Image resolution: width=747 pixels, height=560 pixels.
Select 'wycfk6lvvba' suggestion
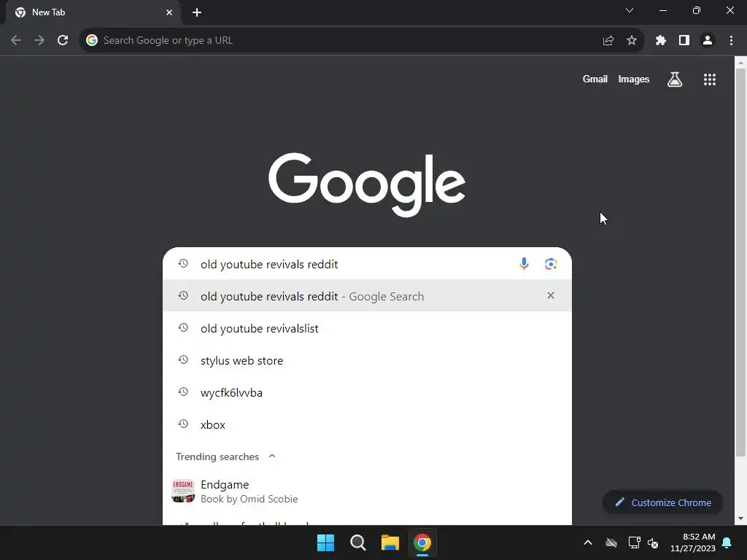[367, 392]
